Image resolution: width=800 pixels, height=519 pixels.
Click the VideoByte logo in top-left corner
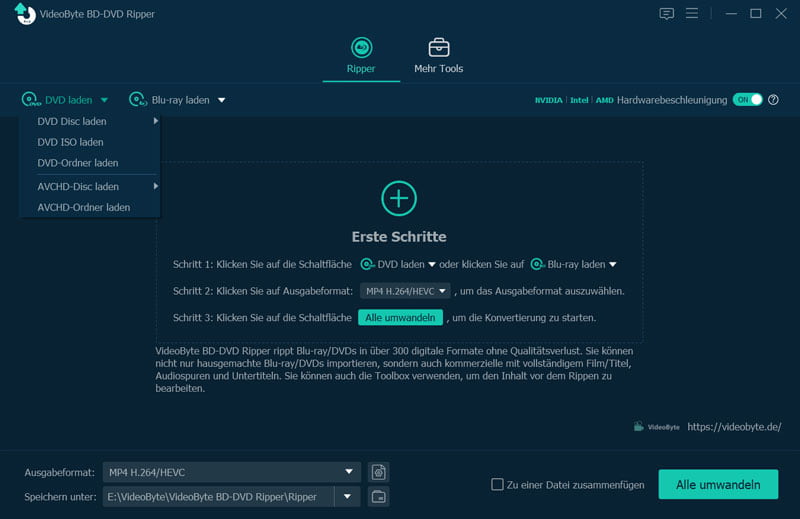click(24, 14)
